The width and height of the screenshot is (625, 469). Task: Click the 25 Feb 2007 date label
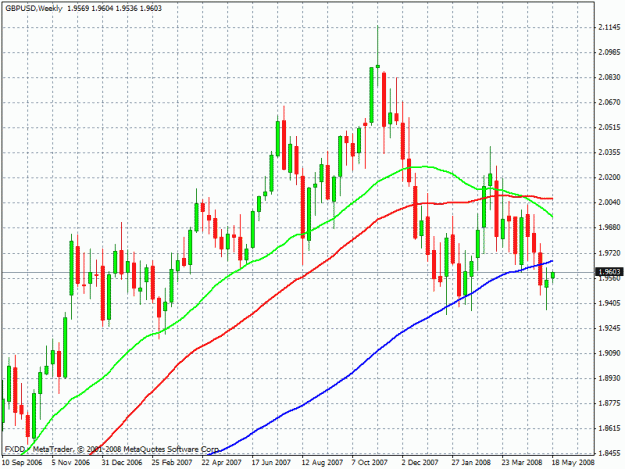coord(172,462)
